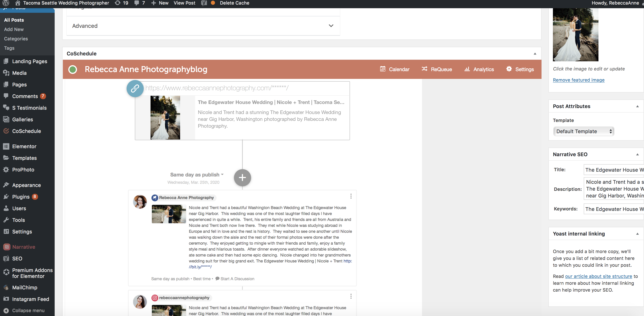Click the Narrative SEO Keywords field
This screenshot has width=644, height=316.
coord(614,209)
